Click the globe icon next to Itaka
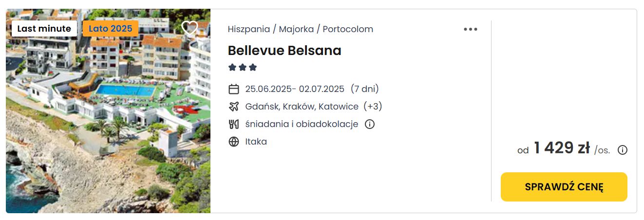Screen dimensions: 644x220 click(234, 142)
